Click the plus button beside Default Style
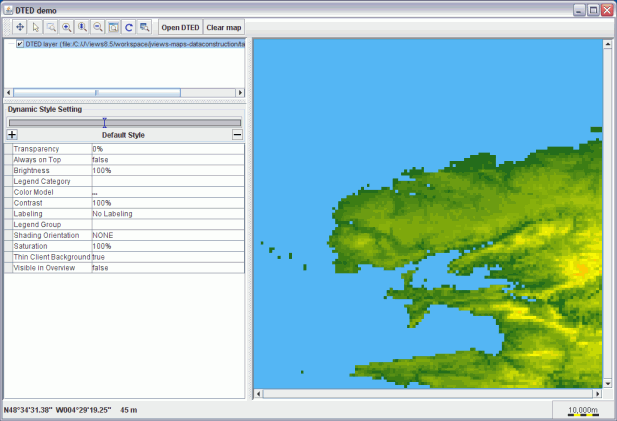 [x=12, y=134]
